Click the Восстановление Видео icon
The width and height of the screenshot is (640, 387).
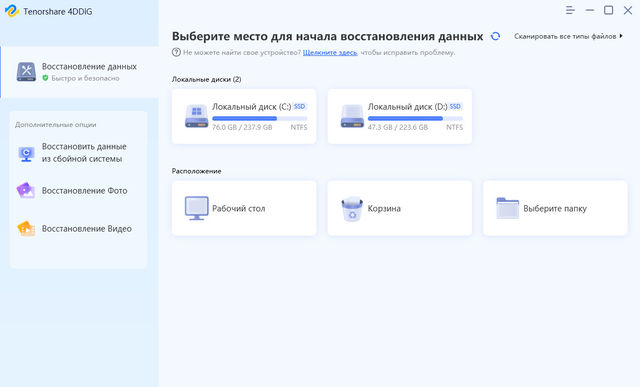click(x=26, y=229)
